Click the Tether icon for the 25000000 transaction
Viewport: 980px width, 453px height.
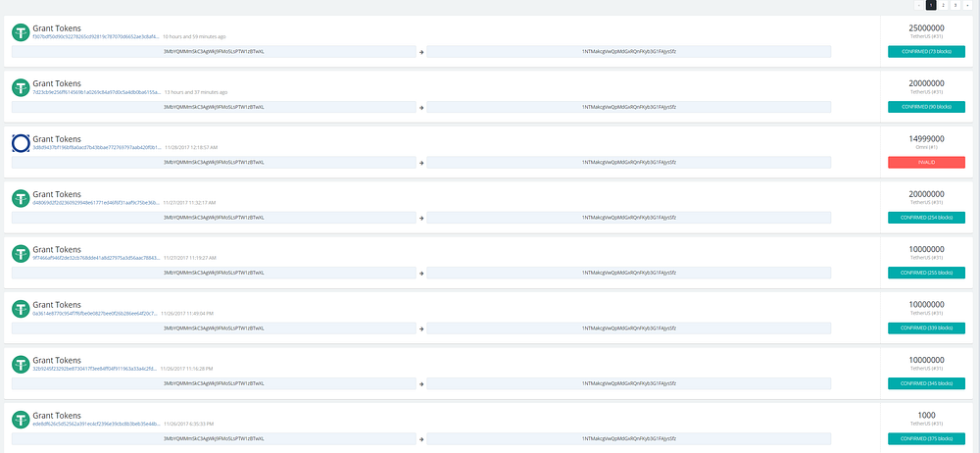point(22,32)
